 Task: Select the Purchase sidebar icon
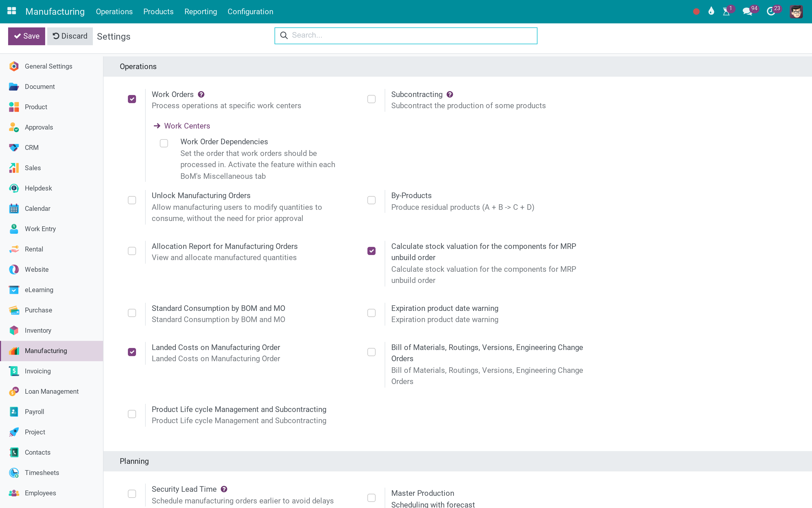coord(14,310)
